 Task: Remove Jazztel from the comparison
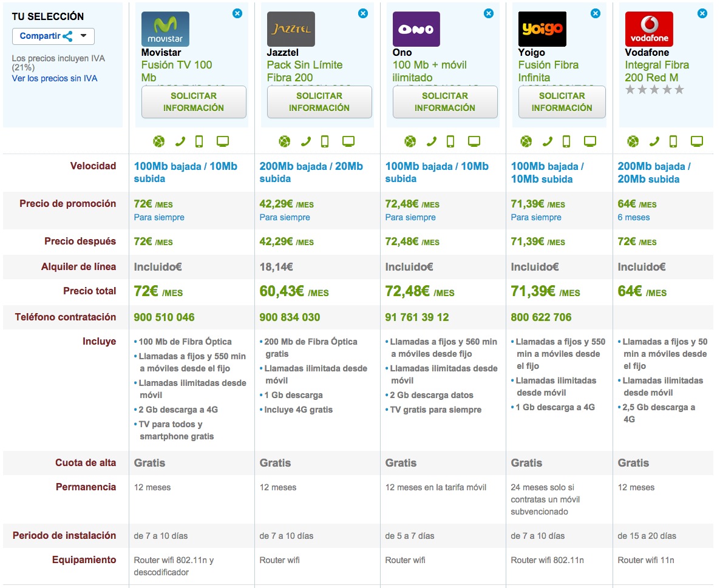363,13
